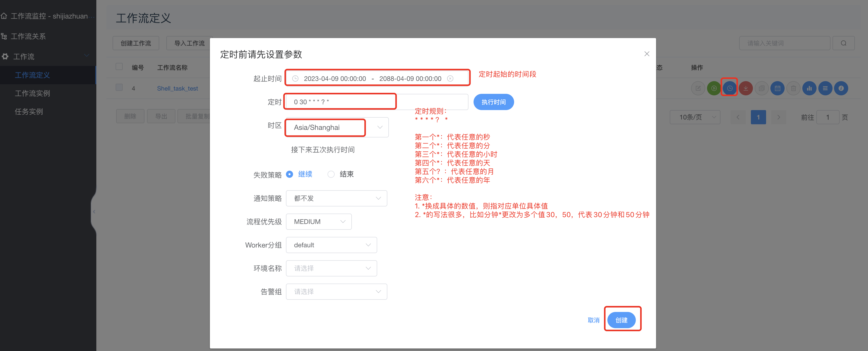This screenshot has width=868, height=351.
Task: Expand the 通知策略 dropdown
Action: pos(336,198)
